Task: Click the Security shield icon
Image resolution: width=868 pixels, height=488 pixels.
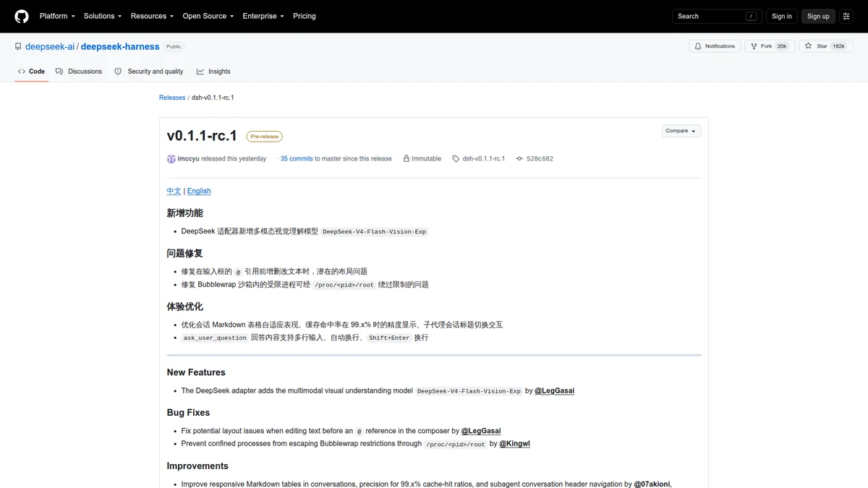Action: coord(118,72)
